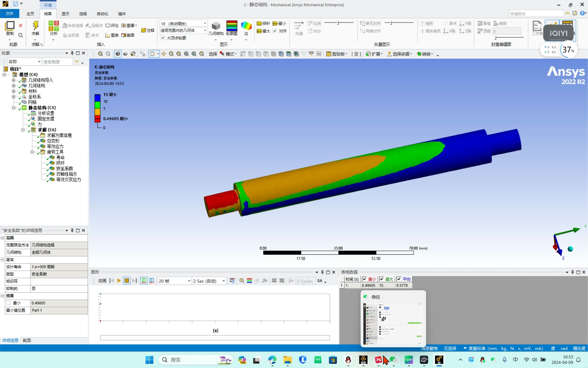Check the 最小 result checkbox in details
Screen dimensions: 588x368
pyautogui.click(x=8, y=303)
